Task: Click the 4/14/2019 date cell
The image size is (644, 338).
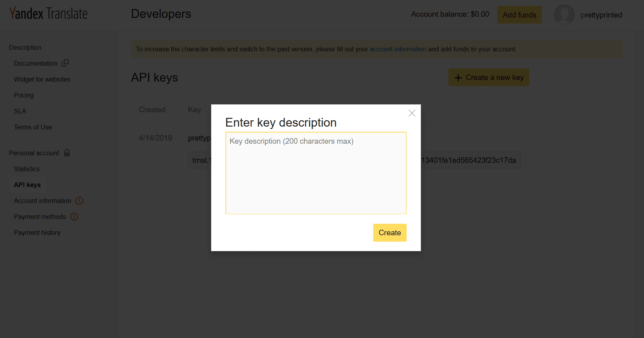Action: point(155,138)
